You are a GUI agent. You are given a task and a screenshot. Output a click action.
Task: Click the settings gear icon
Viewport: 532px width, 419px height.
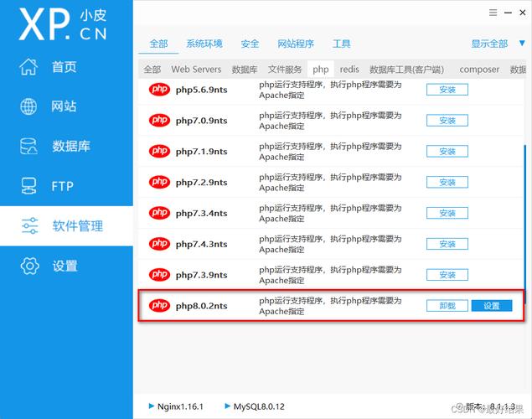[x=29, y=266]
